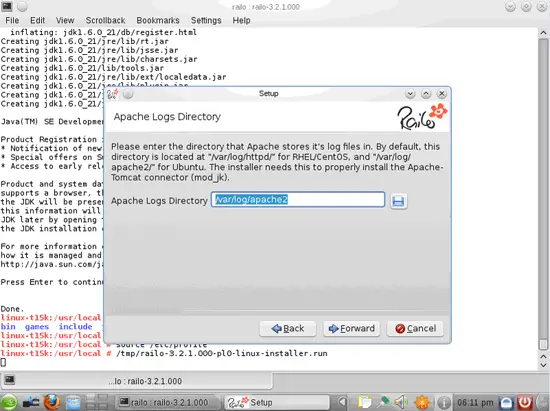The image size is (550, 411).
Task: Click the virtual desktop pager
Action: tap(97, 402)
